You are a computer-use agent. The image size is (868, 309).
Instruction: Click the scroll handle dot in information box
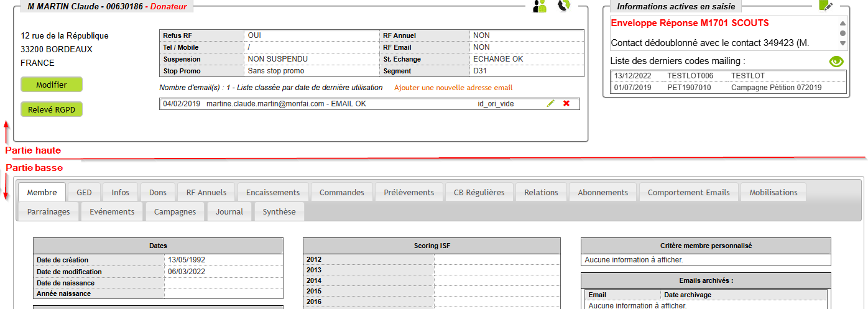tap(843, 34)
